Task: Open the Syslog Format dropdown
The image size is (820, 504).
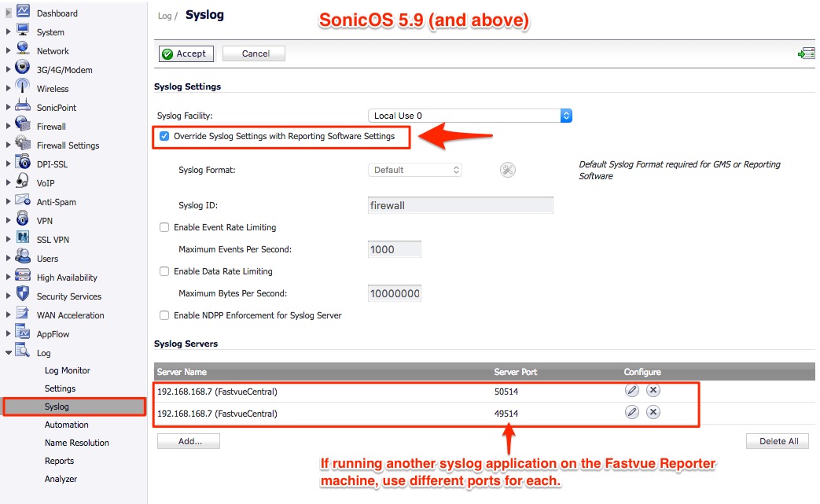Action: [x=414, y=170]
